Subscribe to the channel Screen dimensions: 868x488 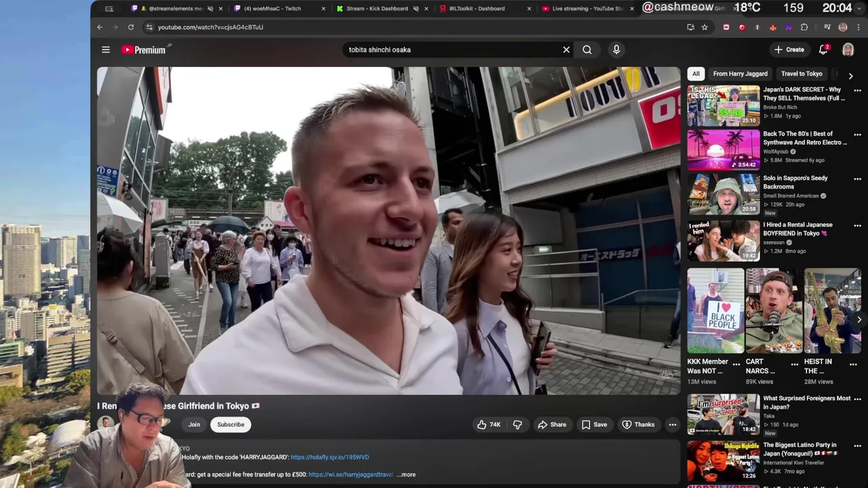click(231, 424)
